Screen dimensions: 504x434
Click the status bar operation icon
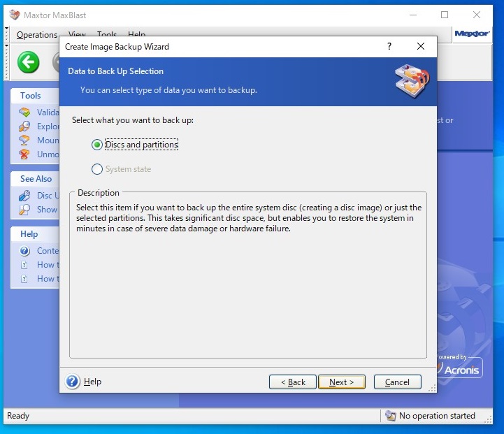click(x=390, y=416)
